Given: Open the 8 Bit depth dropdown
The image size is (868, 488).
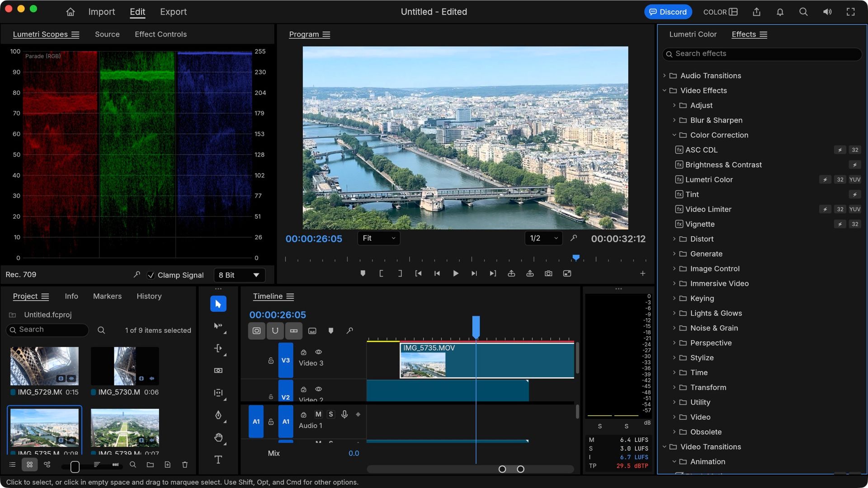Looking at the screenshot, I should click(x=239, y=275).
